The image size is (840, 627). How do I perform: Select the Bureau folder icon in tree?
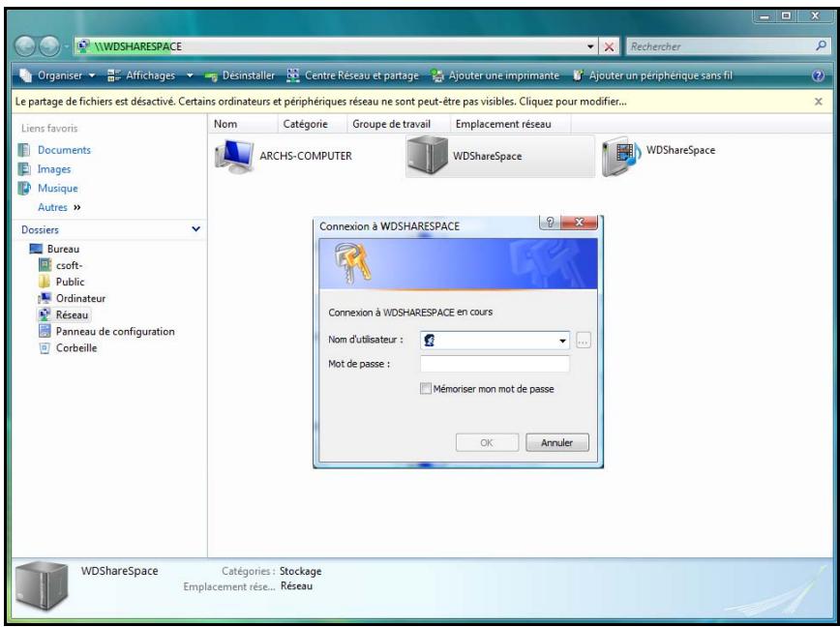[36, 249]
